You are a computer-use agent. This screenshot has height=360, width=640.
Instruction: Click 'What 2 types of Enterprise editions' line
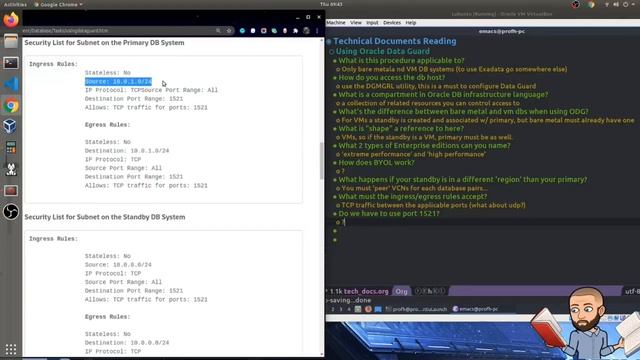coord(424,145)
